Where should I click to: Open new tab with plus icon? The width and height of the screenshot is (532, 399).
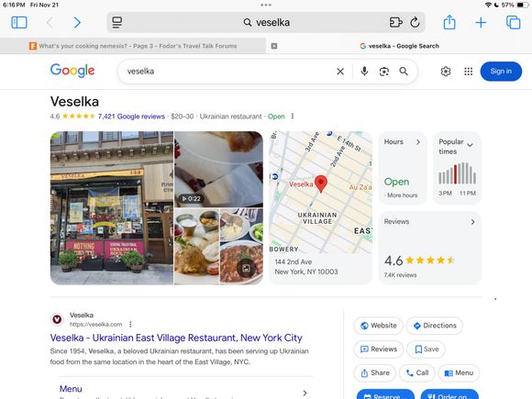[481, 23]
